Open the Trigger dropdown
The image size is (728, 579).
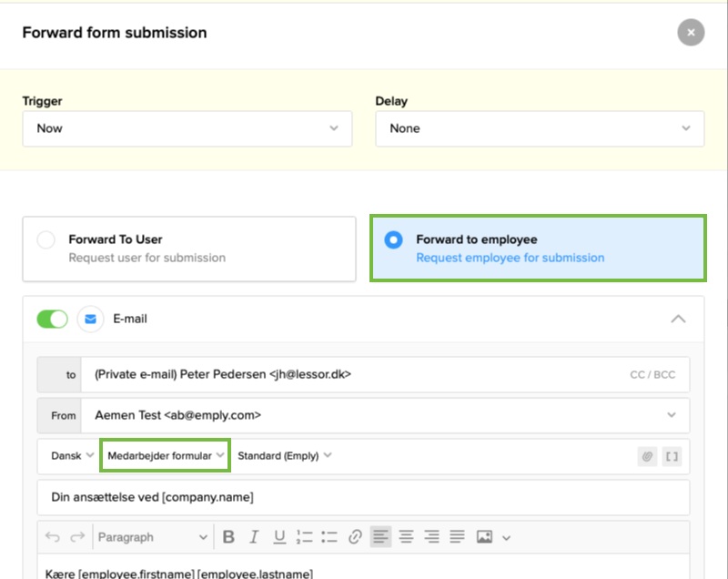(187, 128)
